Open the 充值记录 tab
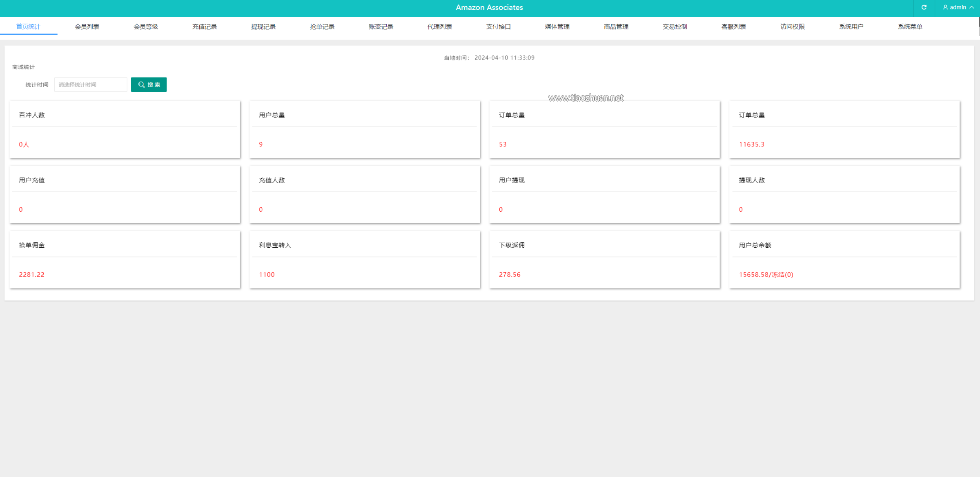The height and width of the screenshot is (477, 980). 205,27
